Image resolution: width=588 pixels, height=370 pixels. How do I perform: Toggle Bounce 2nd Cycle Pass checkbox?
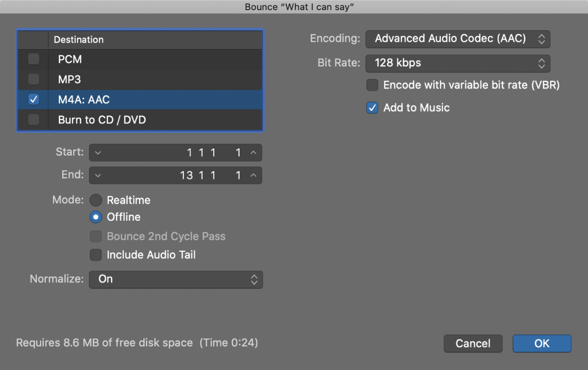pos(96,237)
